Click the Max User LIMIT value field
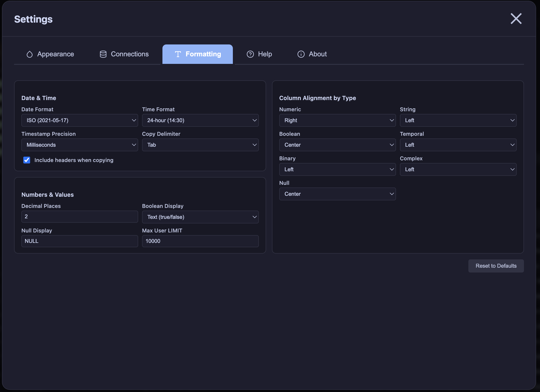Viewport: 540px width, 392px height. pos(200,241)
